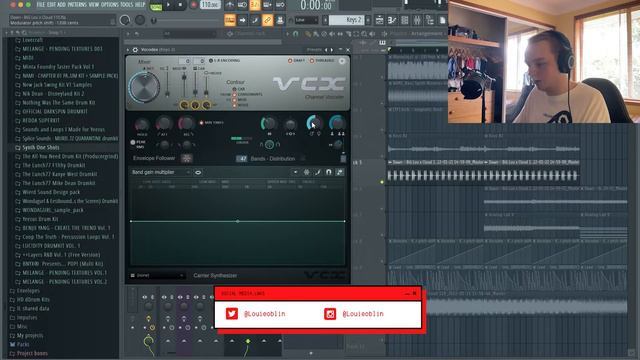Screen dimensions: 640x360
Task: Click the pencil draw icon in envelope editor
Action: 318,172
